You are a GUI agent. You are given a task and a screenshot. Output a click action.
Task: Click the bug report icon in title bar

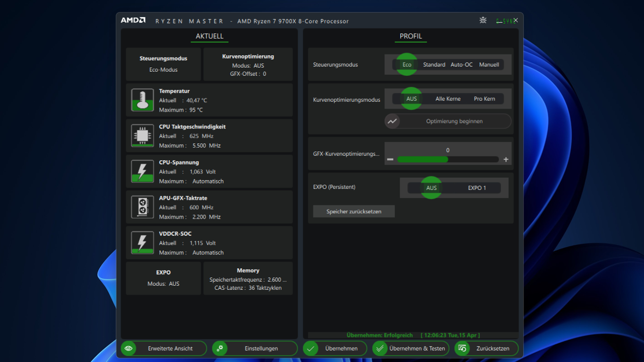tap(483, 20)
